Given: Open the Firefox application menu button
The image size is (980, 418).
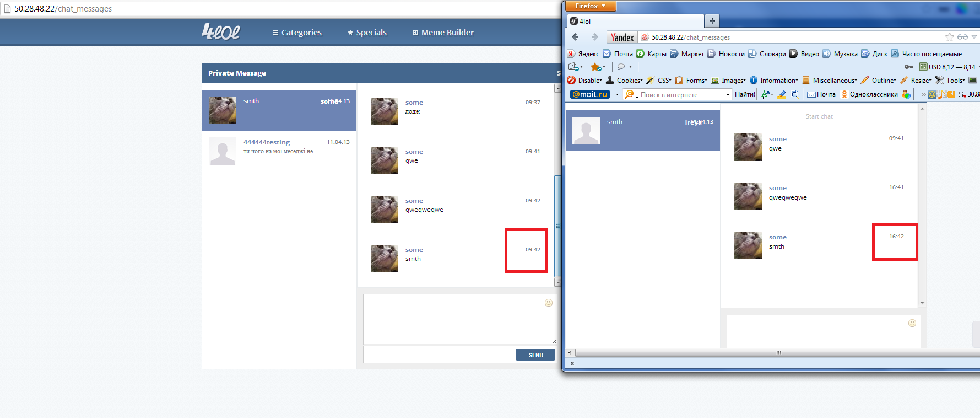Looking at the screenshot, I should (591, 6).
